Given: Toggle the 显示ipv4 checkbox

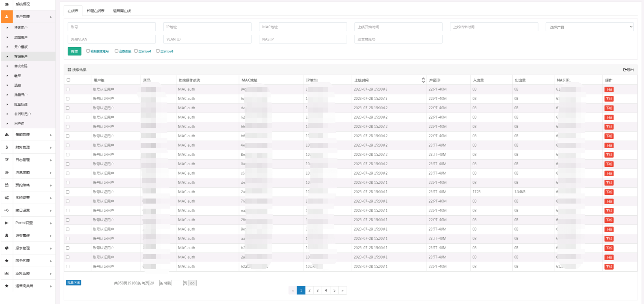Looking at the screenshot, I should coord(136,51).
